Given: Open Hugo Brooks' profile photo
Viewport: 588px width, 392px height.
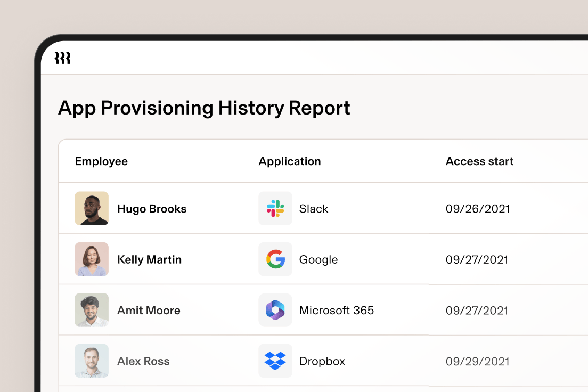Looking at the screenshot, I should (92, 208).
